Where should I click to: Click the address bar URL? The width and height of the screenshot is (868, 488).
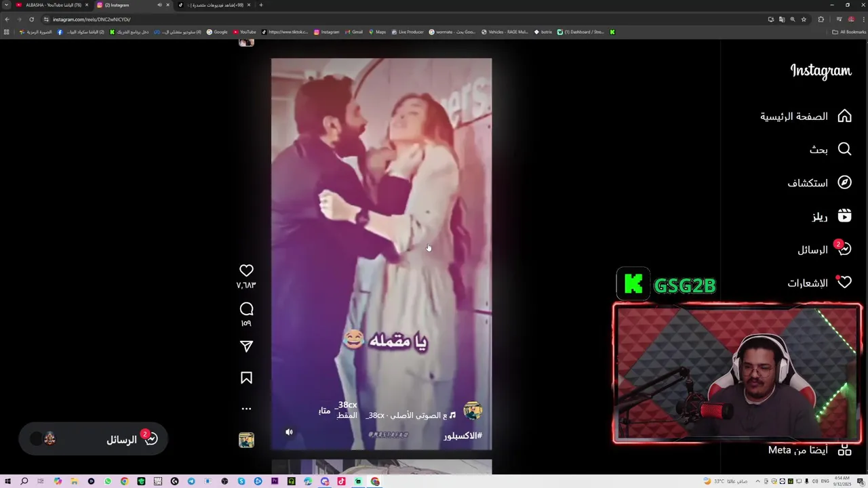[x=92, y=19]
